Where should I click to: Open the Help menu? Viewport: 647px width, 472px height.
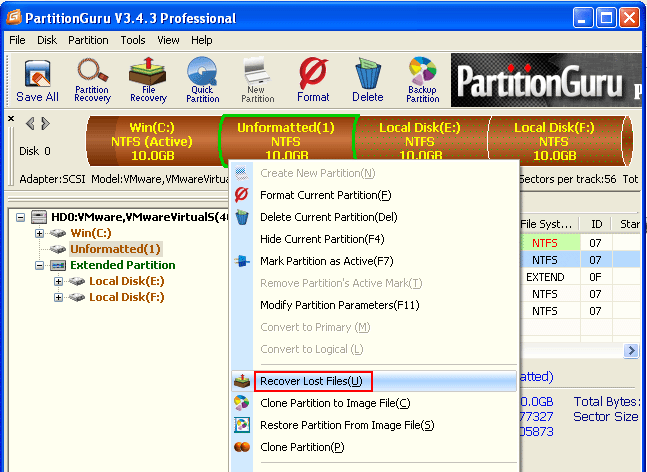coord(202,40)
